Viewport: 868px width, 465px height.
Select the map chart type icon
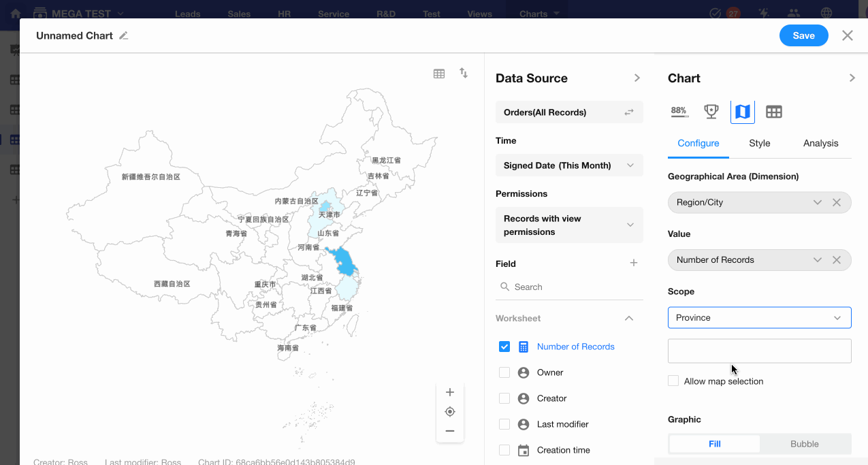click(742, 112)
